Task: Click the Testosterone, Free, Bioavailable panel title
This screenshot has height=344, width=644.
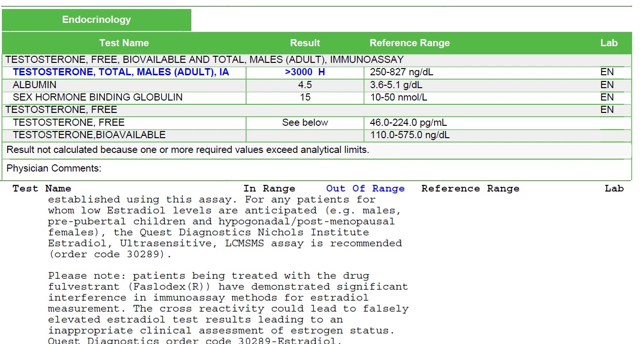Action: point(205,60)
